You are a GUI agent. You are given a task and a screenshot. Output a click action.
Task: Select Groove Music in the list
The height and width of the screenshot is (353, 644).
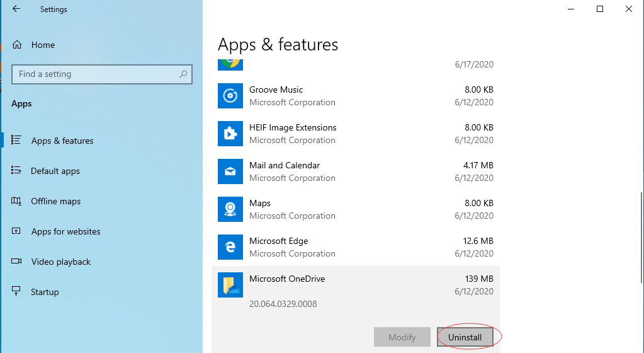[356, 96]
